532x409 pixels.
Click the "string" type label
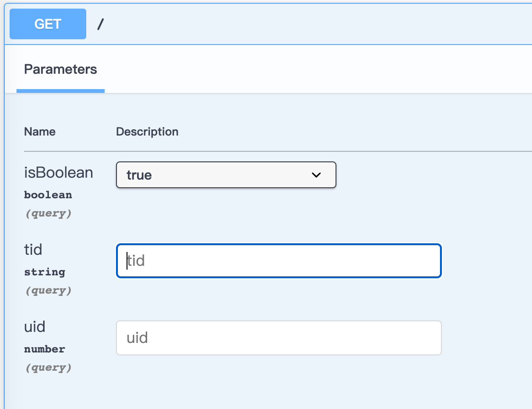(x=45, y=272)
